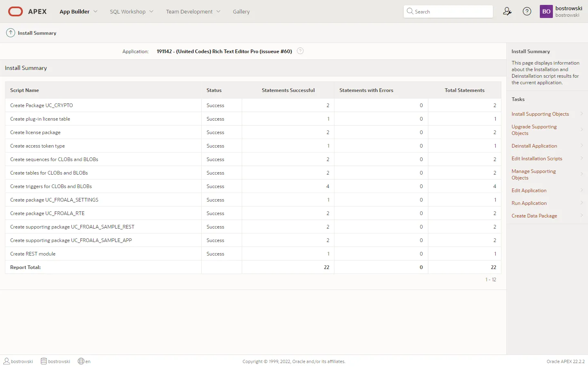Click the Create Data Package link

[x=534, y=216]
